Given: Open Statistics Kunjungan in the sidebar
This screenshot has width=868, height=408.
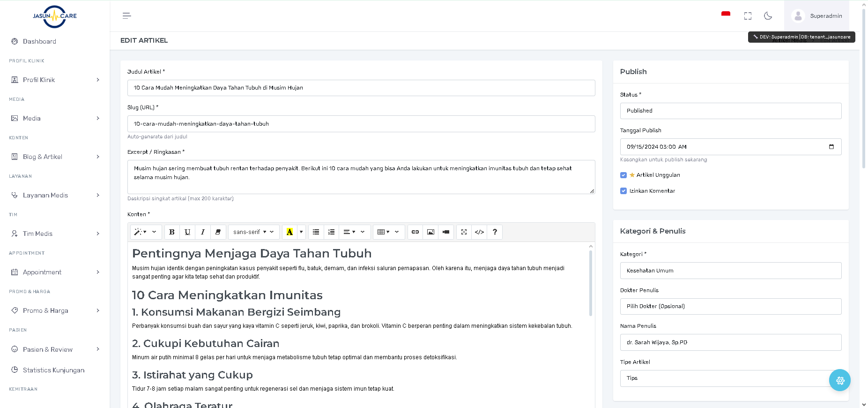Looking at the screenshot, I should click(53, 370).
